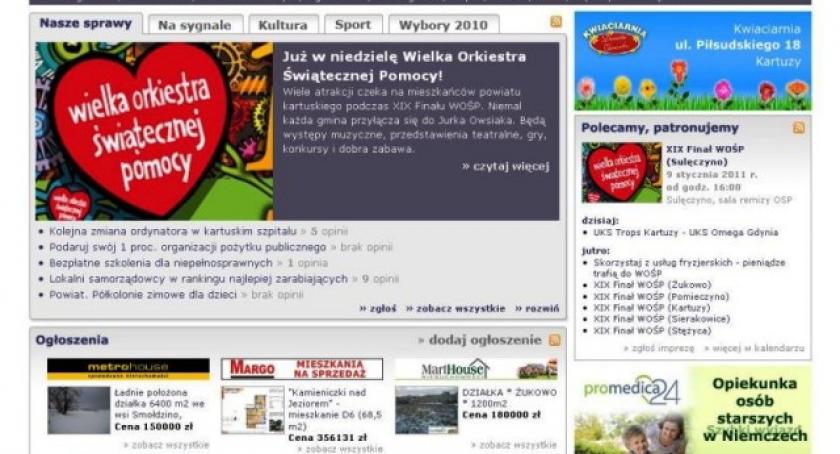840x454 pixels.
Task: Open Kolejna zmiana ordynatora w kartuskim szpitalu
Action: (172, 231)
